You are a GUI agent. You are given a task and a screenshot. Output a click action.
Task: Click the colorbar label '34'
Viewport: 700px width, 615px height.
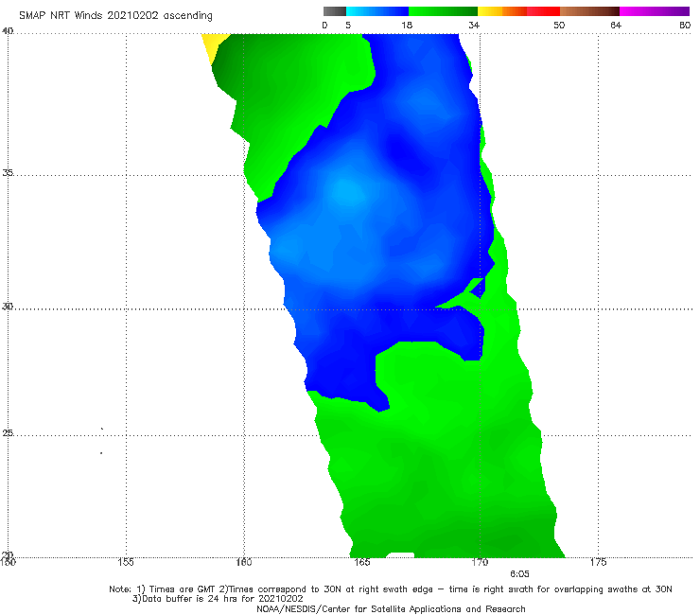474,25
